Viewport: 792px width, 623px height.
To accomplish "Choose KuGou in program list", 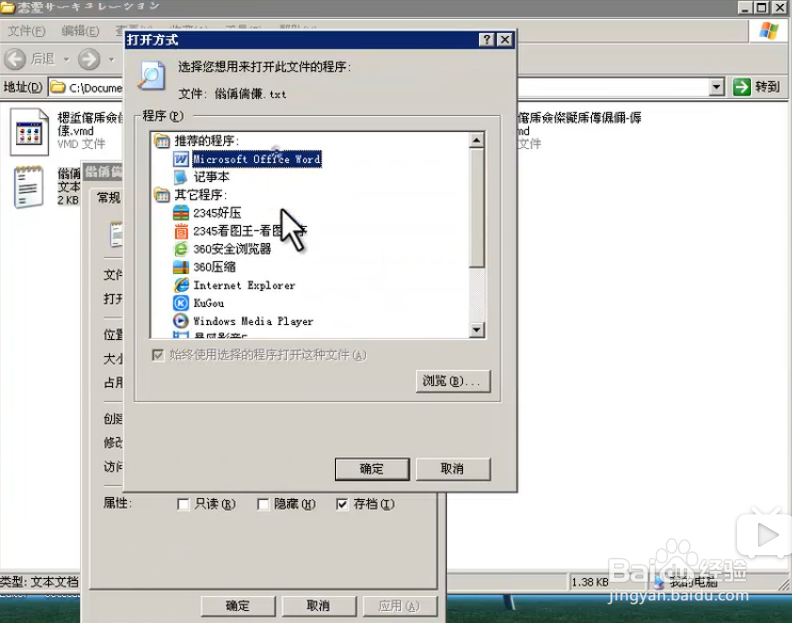I will [209, 303].
